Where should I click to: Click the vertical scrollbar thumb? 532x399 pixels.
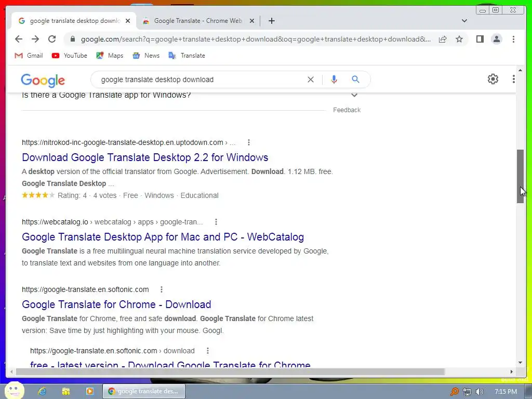pyautogui.click(x=520, y=177)
